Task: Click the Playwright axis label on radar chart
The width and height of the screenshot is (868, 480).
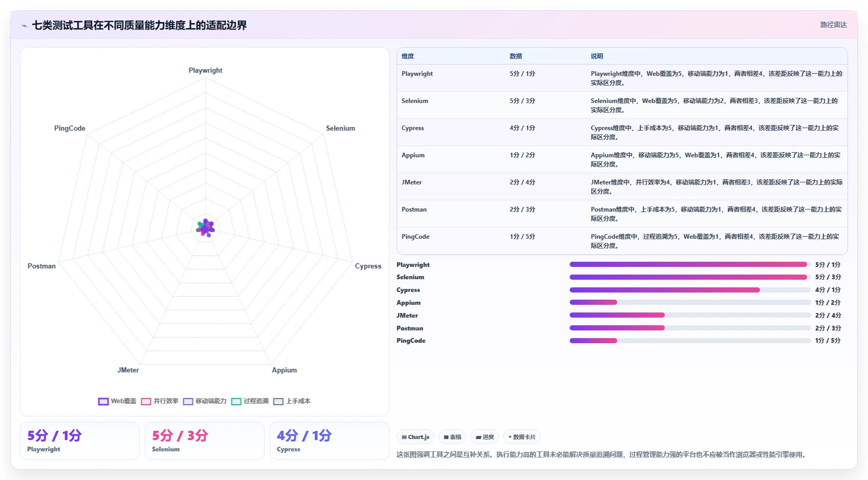Action: 205,70
